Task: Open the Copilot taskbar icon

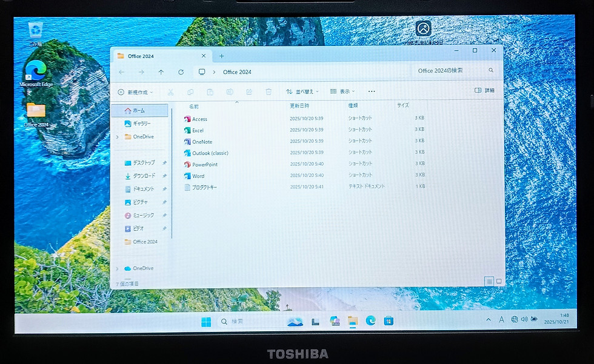Action: tap(335, 321)
